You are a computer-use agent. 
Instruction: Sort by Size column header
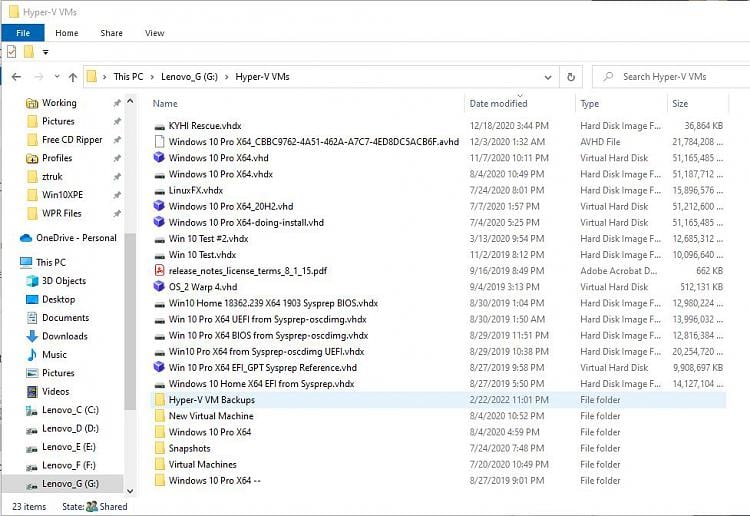[680, 103]
